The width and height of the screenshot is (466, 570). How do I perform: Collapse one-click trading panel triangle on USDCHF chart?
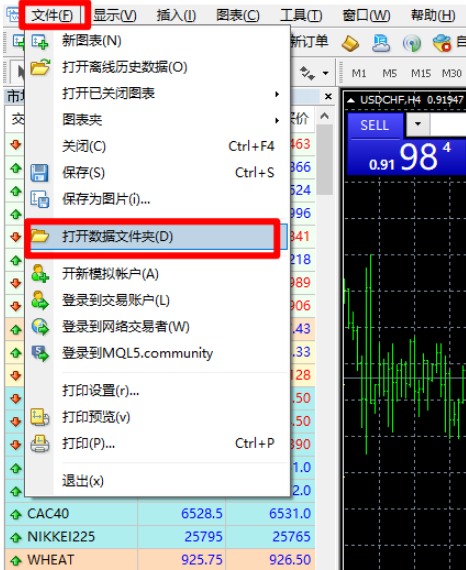tap(351, 100)
